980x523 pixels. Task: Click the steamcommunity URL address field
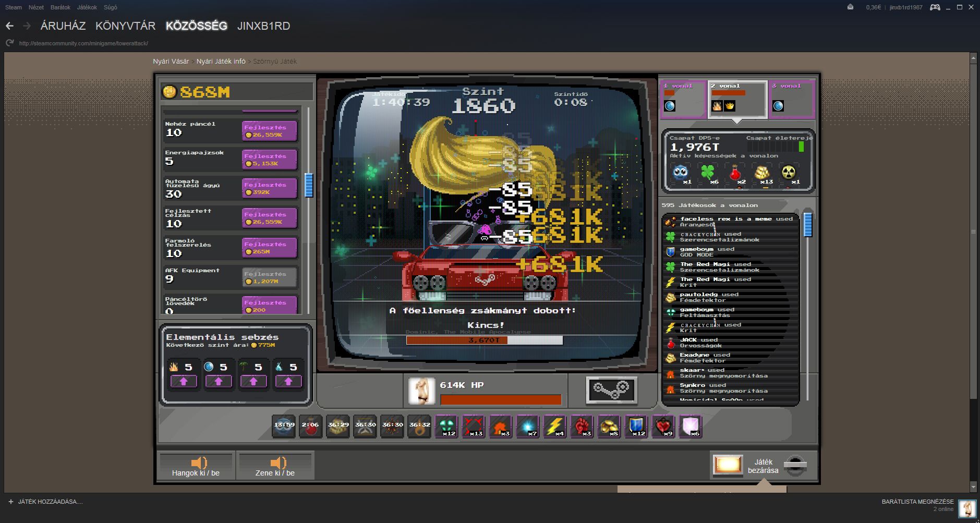point(83,43)
